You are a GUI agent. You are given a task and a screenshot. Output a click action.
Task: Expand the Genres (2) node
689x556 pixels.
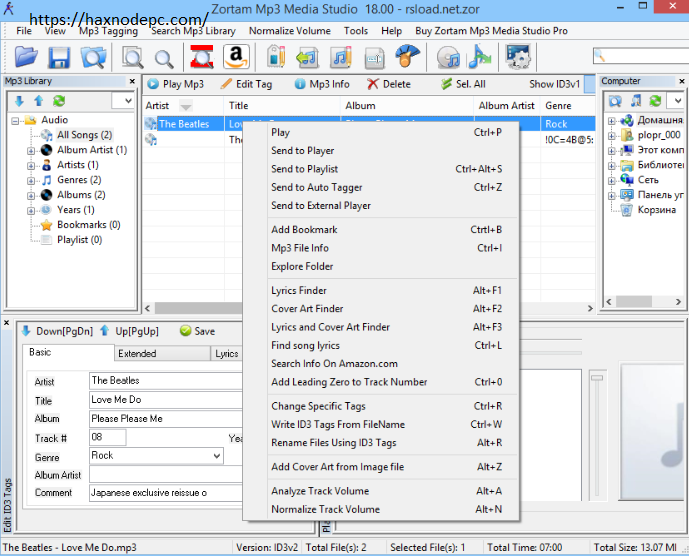(x=31, y=181)
